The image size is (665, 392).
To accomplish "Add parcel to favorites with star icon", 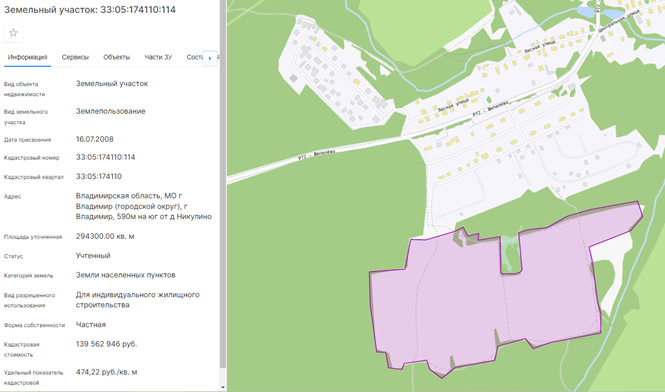I will (13, 33).
